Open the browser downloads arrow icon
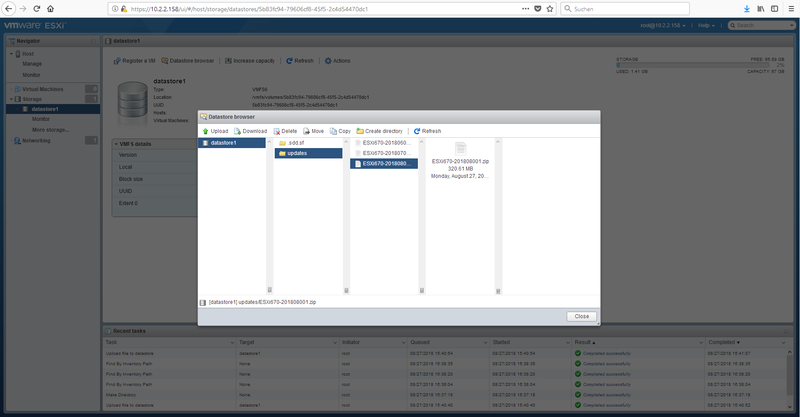Screen dimensions: 800x417 point(747,9)
